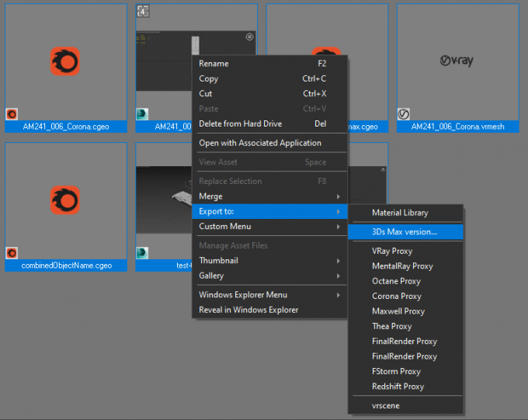The image size is (528, 420).
Task: Open the Gallery submenu
Action: tap(269, 276)
